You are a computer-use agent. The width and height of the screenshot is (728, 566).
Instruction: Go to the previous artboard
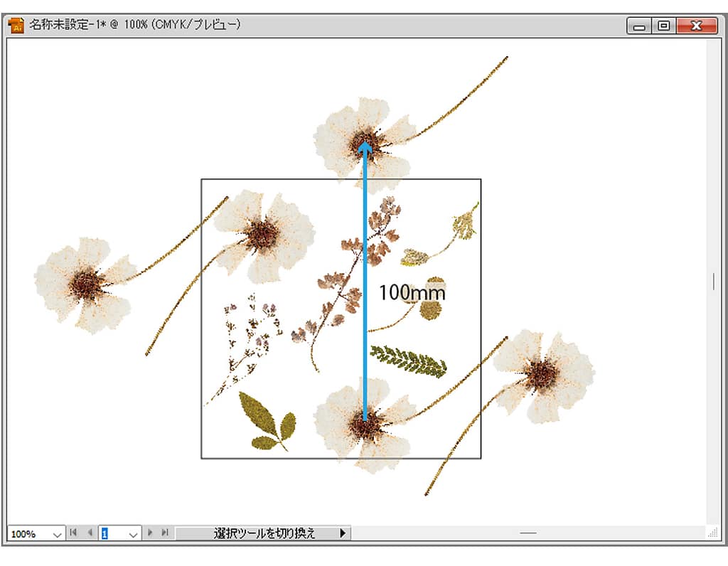coord(89,533)
